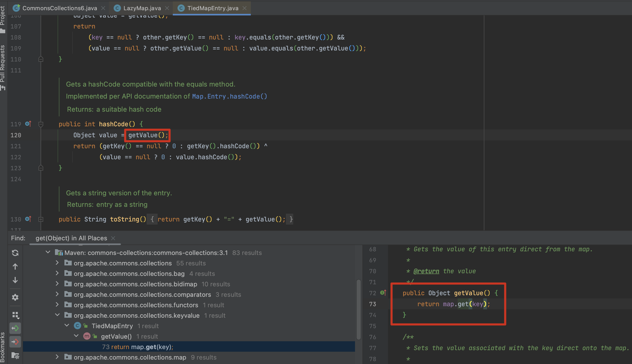Close the CommonsCollections6.java tab
632x364 pixels.
(103, 8)
